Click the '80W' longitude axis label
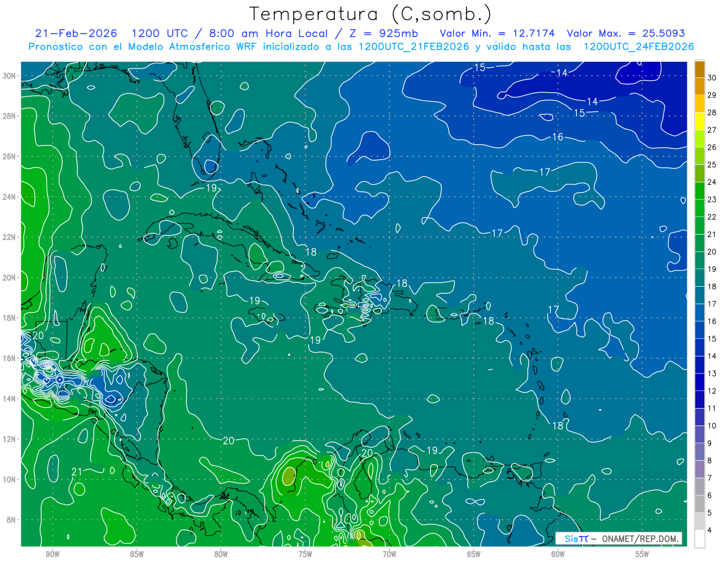The image size is (728, 562). pyautogui.click(x=221, y=554)
